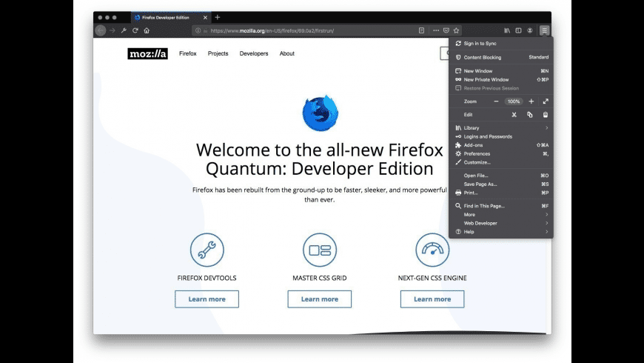
Task: Decrease zoom with minus button
Action: (x=496, y=101)
